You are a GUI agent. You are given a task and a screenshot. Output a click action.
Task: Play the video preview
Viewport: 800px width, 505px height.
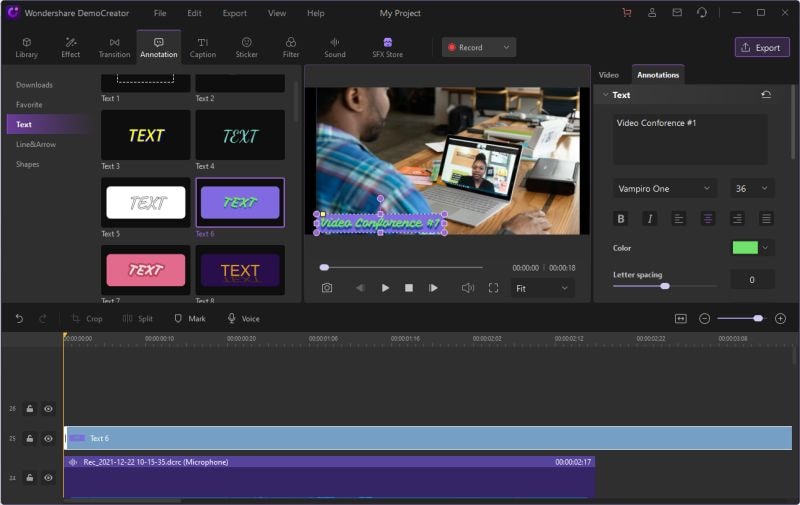(385, 288)
